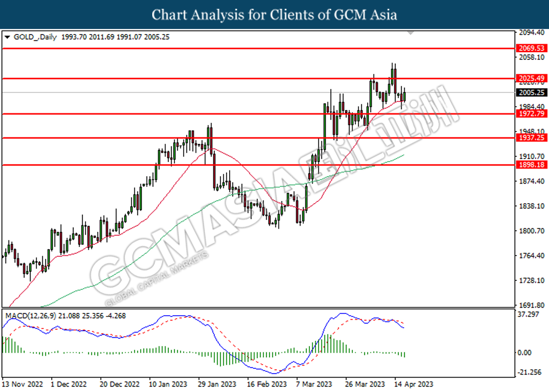Click the 1 Dec 2022 date label
The height and width of the screenshot is (392, 549).
(69, 384)
